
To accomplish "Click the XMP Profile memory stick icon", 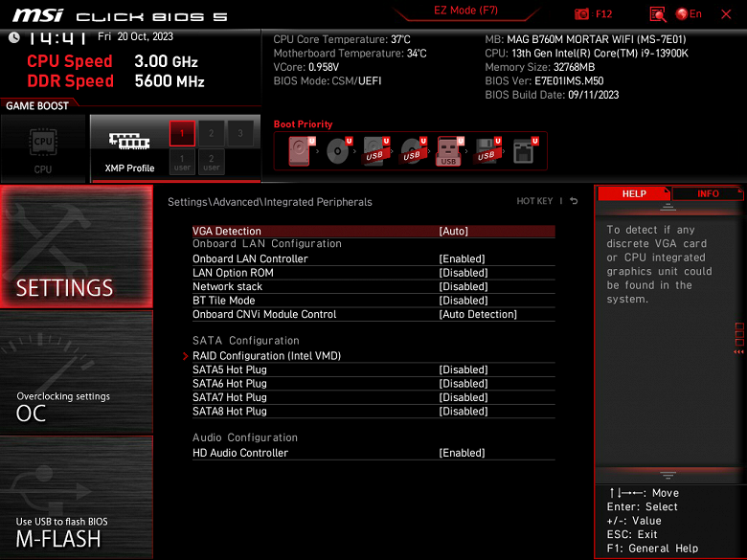I will coord(129,141).
